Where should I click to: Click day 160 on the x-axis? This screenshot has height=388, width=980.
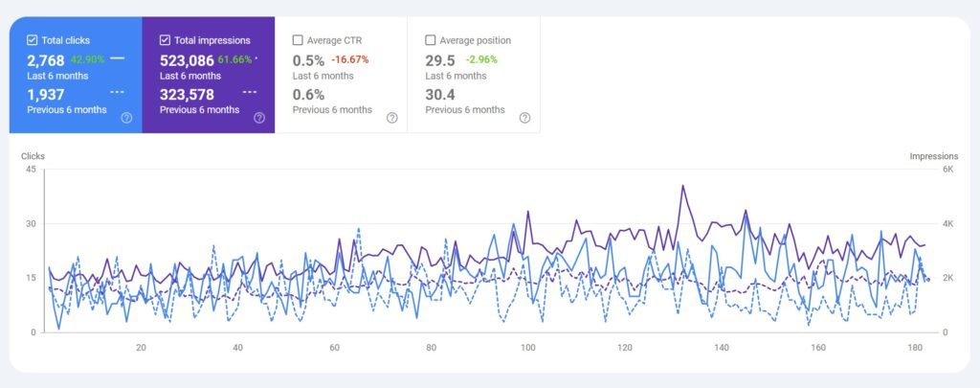tap(817, 348)
